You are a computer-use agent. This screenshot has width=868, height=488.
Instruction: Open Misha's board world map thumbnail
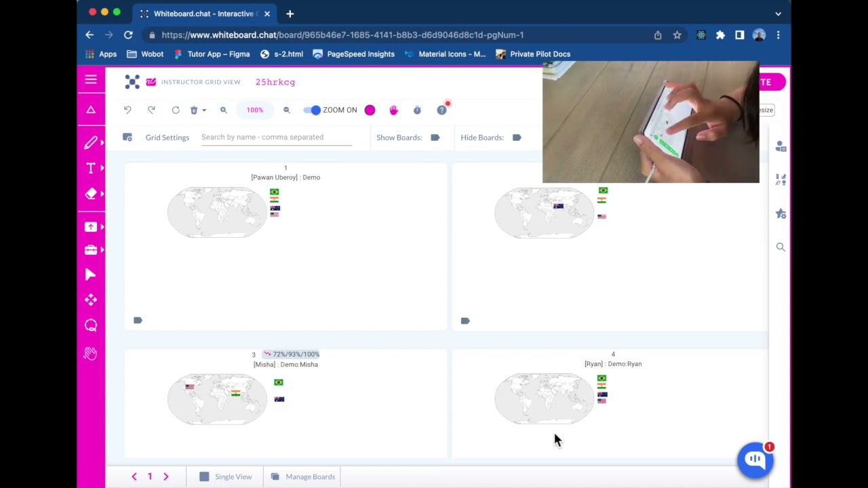217,399
